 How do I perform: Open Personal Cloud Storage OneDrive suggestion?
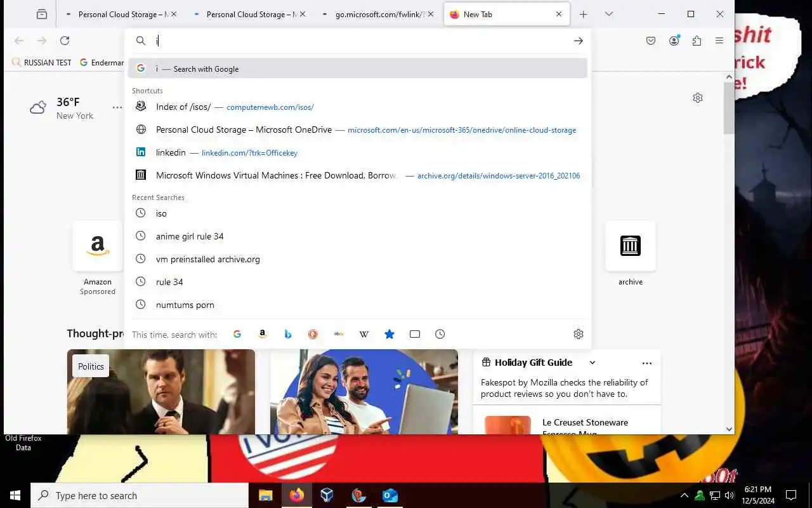click(x=358, y=130)
